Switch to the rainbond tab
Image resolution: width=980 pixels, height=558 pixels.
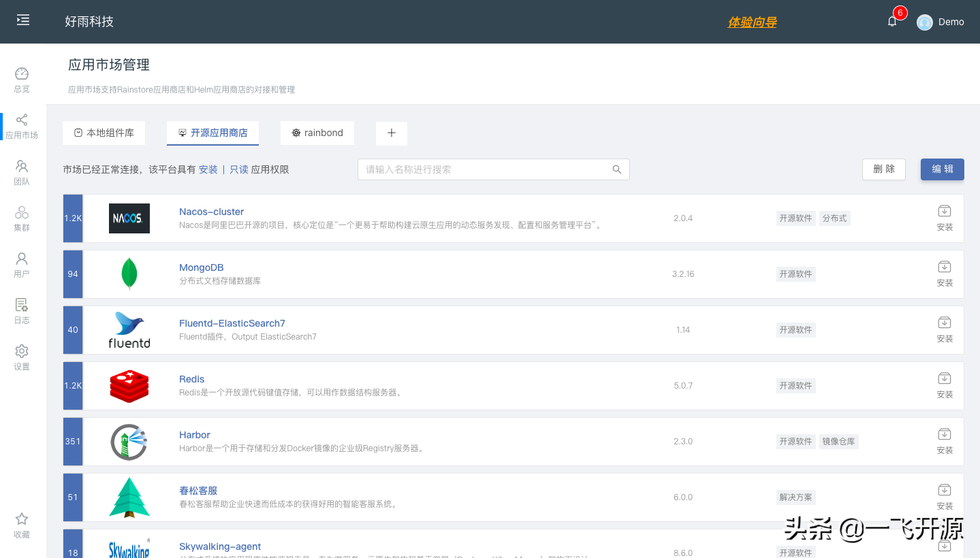click(x=317, y=133)
